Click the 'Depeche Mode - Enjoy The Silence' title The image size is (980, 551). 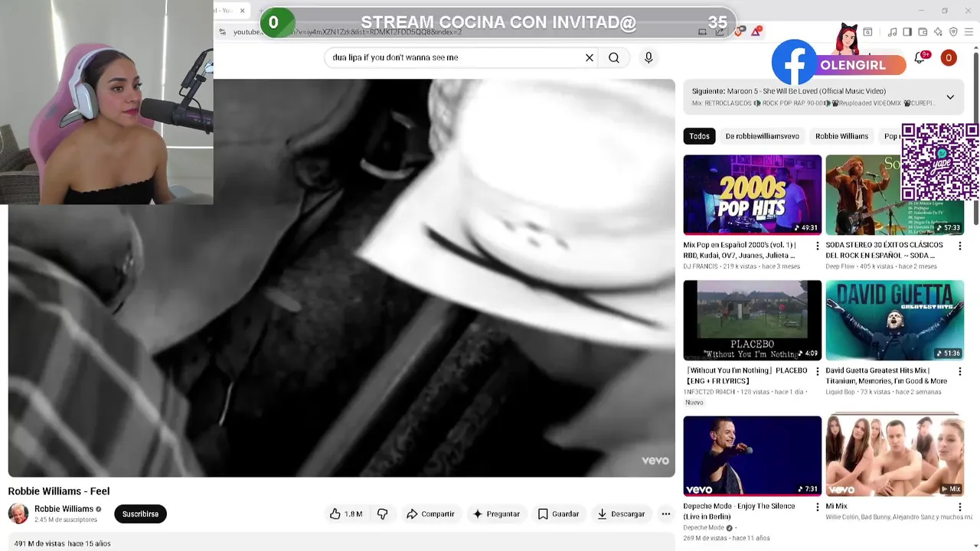(x=739, y=511)
